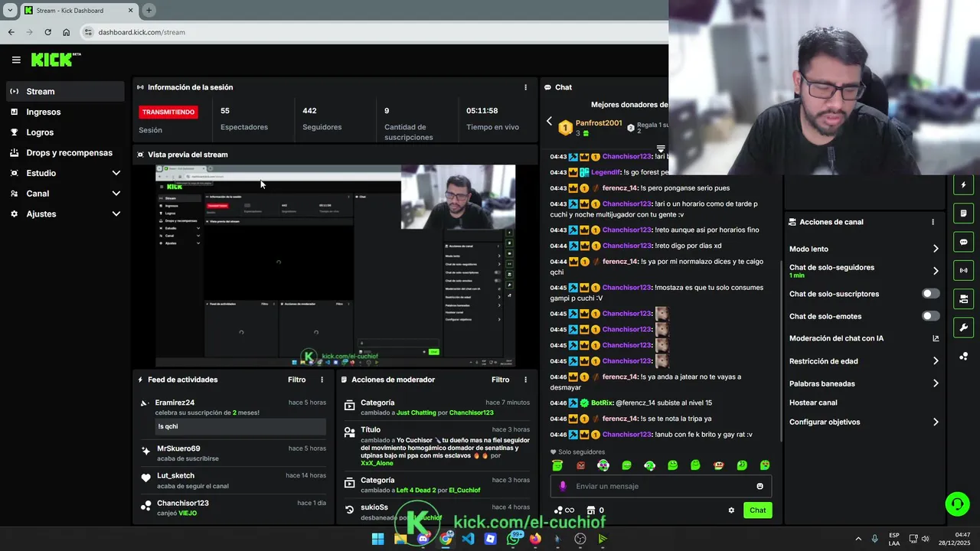The image size is (980, 551).
Task: Go to previous top donor with left arrow
Action: [549, 121]
